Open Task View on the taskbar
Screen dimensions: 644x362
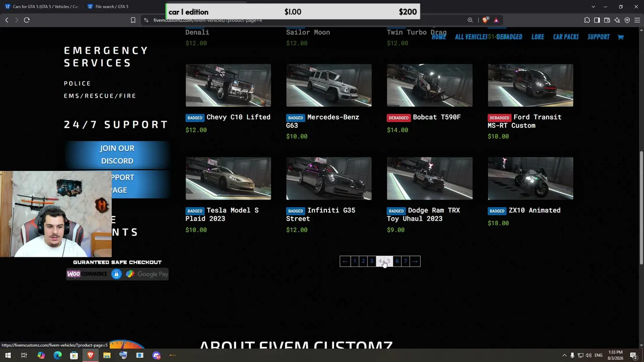[24, 355]
